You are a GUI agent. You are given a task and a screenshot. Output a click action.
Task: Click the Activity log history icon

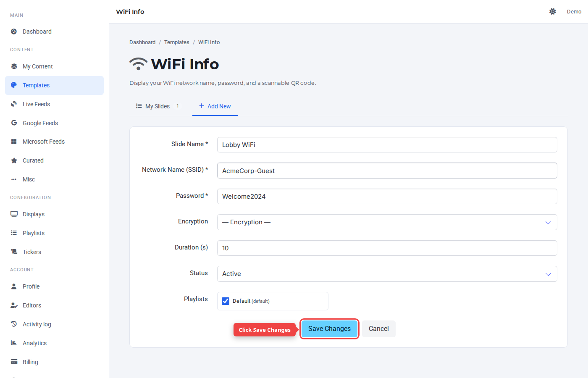point(14,324)
